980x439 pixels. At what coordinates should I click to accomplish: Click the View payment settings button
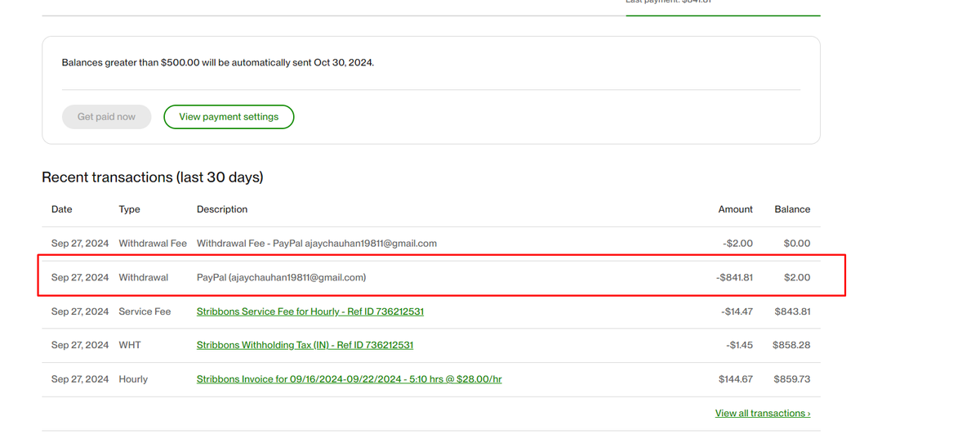tap(229, 117)
